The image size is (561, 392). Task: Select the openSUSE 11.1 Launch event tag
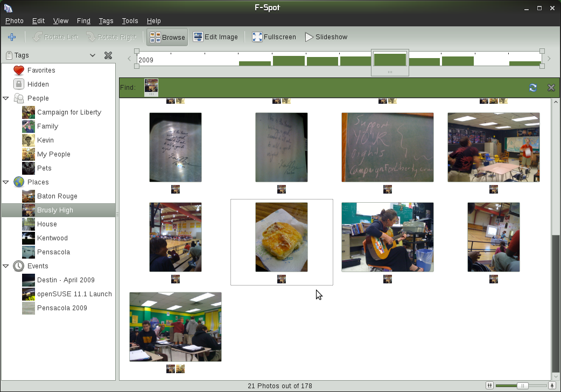click(74, 294)
